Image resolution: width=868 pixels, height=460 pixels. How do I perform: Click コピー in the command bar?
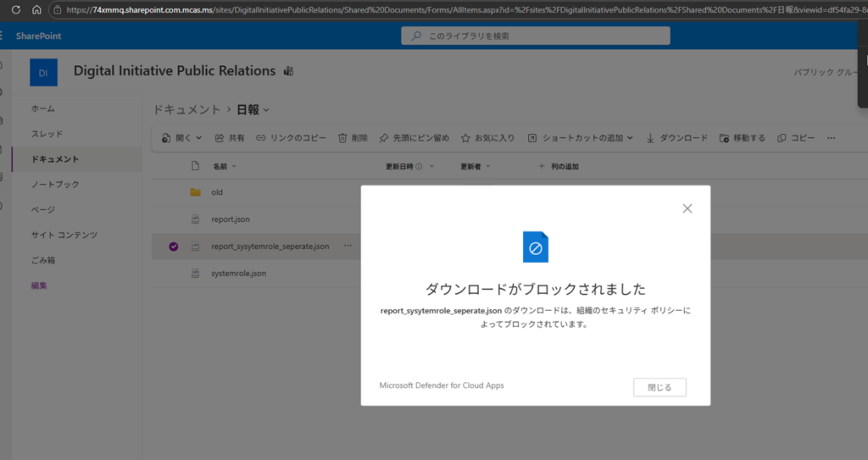795,138
